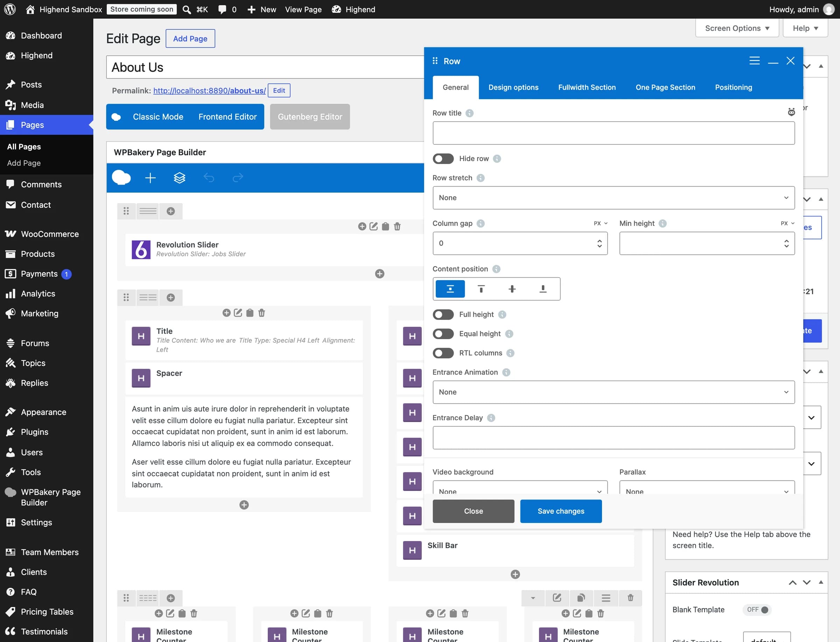This screenshot has width=840, height=642.
Task: Open the Parallax dropdown
Action: click(707, 488)
